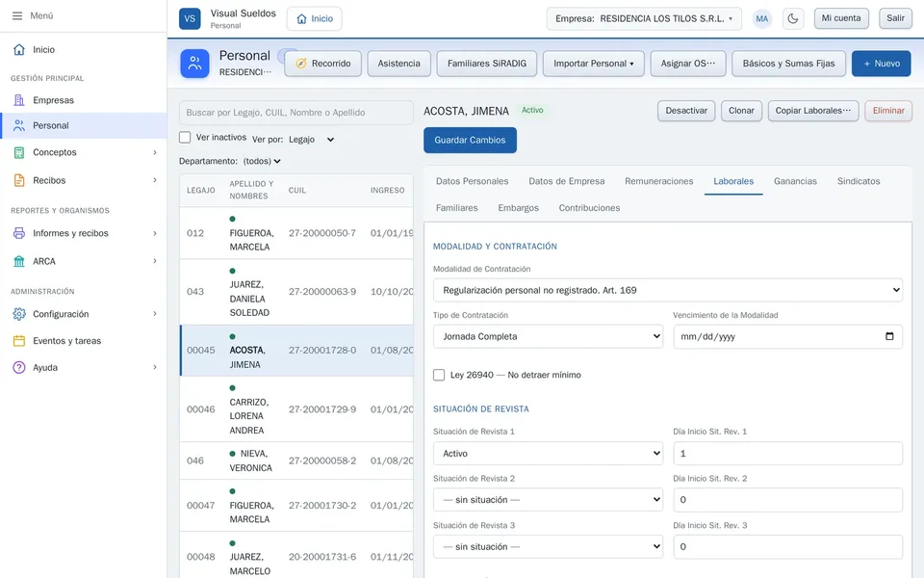
Task: Click the Informes y recibos printer icon
Action: point(19,233)
